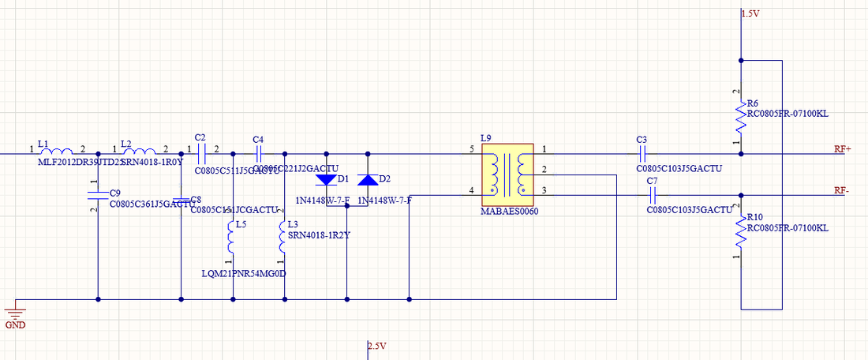868x360 pixels.
Task: Click the SRN4018-1R0Y part number
Action: coord(152,163)
